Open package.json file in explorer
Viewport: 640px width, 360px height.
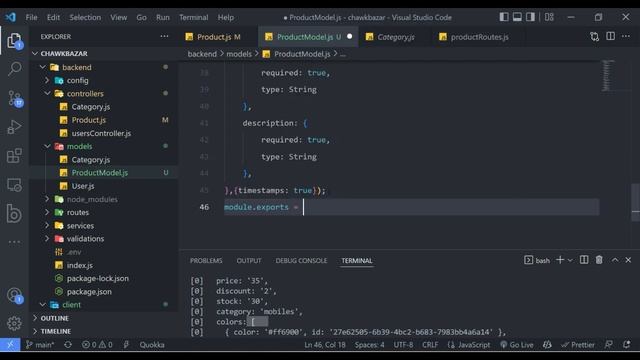(x=104, y=291)
